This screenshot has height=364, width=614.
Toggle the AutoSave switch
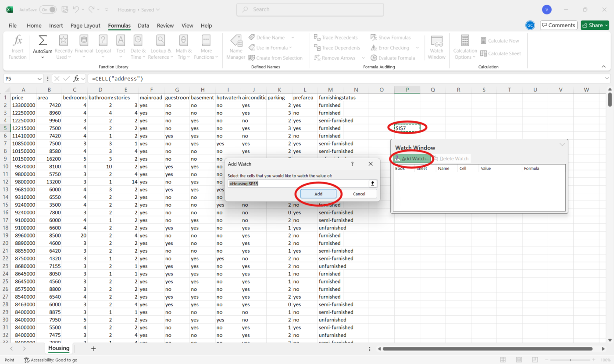click(48, 10)
